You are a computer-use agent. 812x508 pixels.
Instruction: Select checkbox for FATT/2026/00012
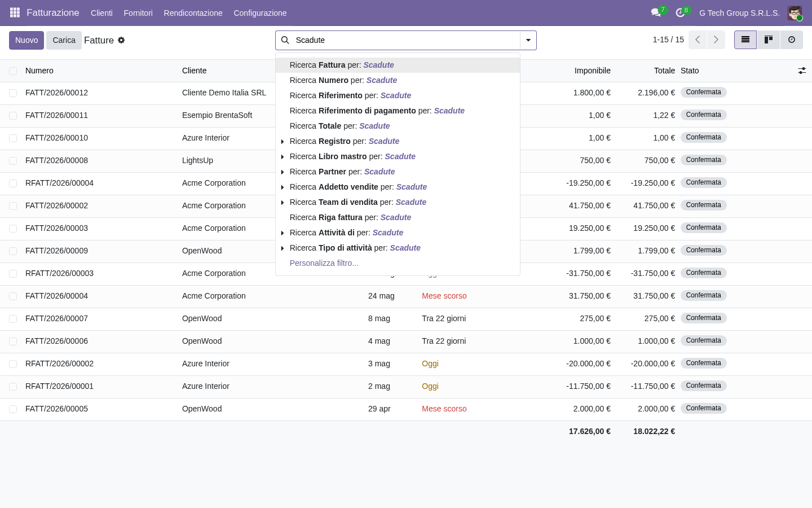pos(13,93)
